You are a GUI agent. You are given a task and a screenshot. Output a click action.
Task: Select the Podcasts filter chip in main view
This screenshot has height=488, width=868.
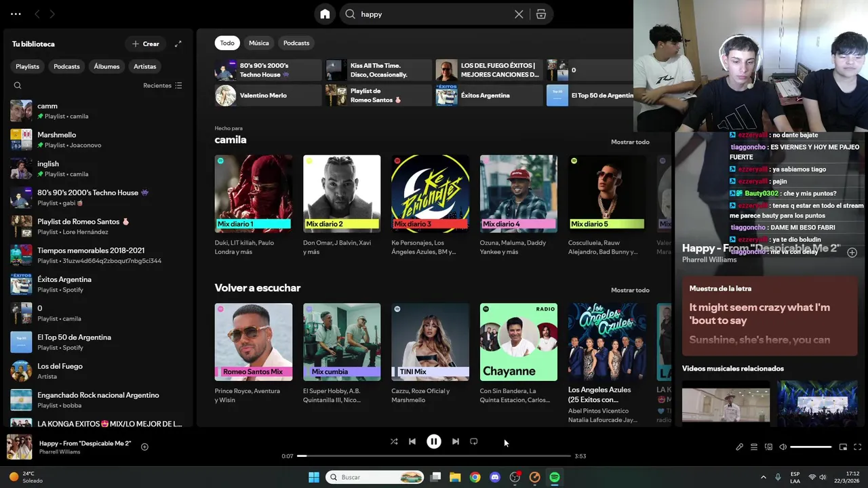tap(296, 43)
